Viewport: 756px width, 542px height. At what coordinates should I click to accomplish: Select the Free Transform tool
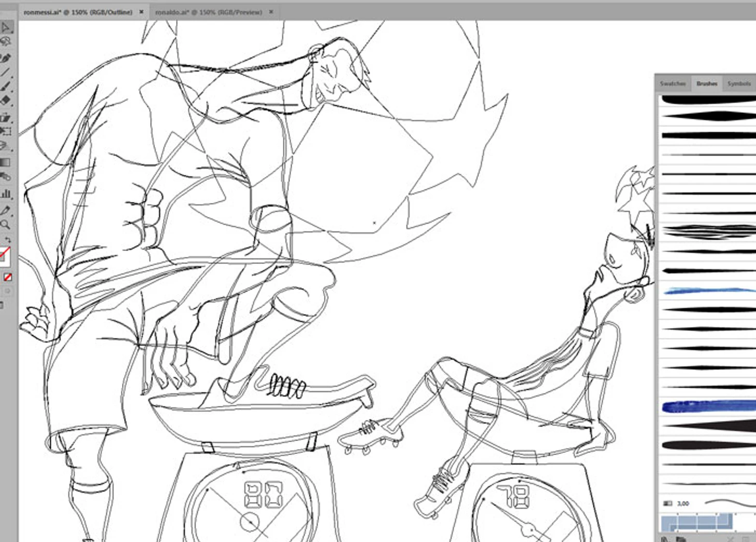[6, 131]
